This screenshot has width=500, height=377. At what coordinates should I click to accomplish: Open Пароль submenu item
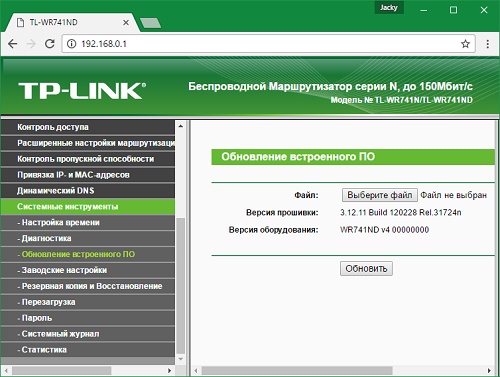[88, 318]
